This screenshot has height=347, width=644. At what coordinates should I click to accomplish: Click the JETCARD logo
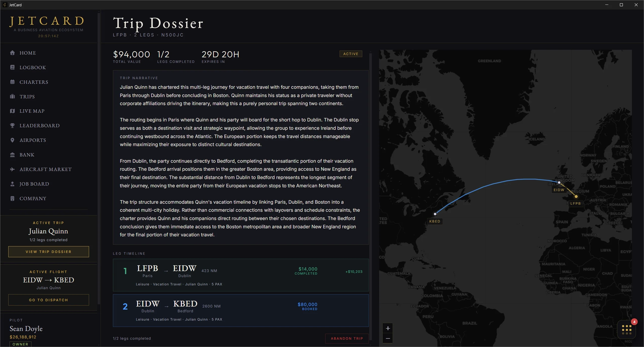(47, 21)
